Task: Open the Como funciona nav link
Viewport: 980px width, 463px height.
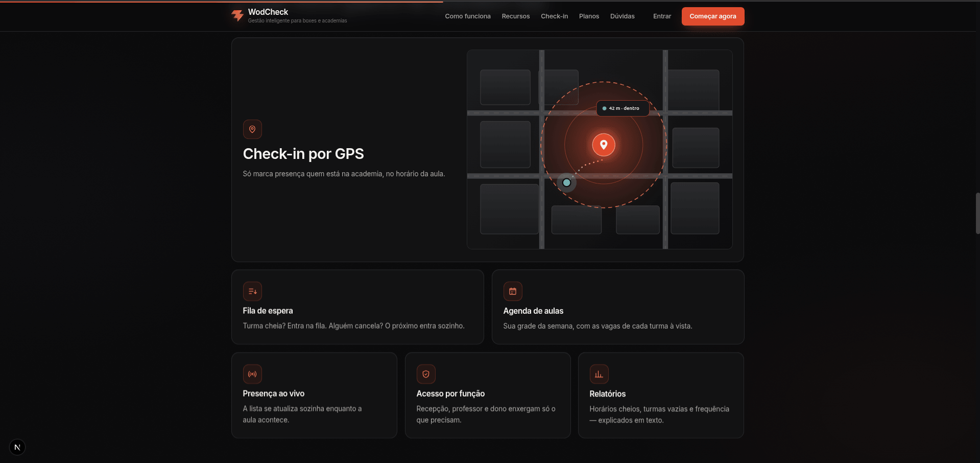Action: (468, 16)
